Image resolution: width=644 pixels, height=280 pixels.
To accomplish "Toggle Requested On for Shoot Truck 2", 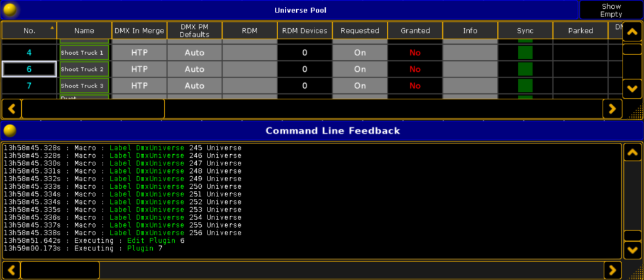I will coord(360,69).
